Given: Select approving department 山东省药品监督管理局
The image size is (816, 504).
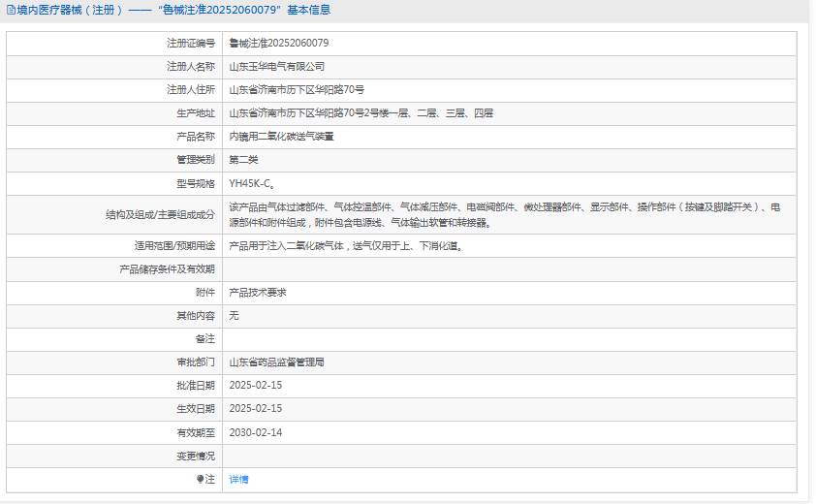Looking at the screenshot, I should pyautogui.click(x=277, y=362).
